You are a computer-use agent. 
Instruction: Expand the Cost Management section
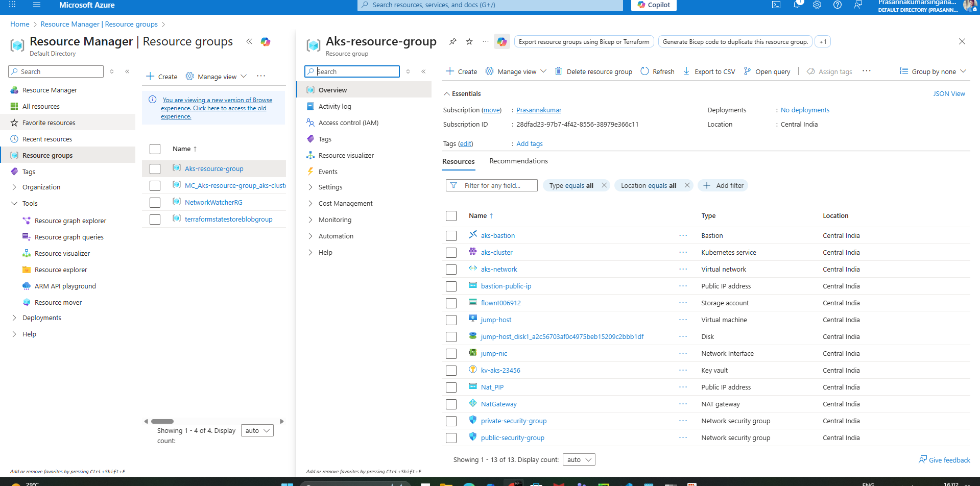point(345,204)
